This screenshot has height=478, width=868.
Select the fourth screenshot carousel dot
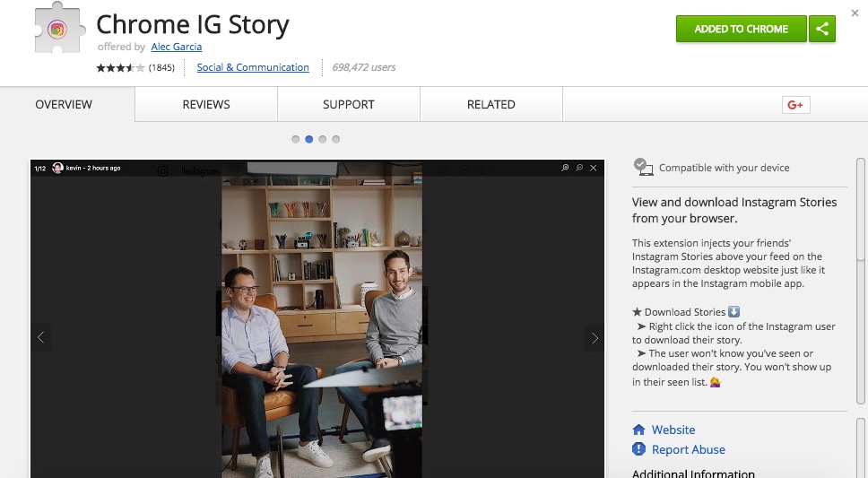click(335, 139)
